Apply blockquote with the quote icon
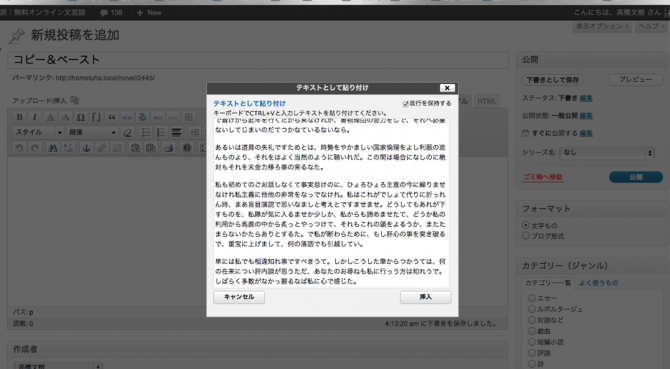The image size is (670, 369). click(x=112, y=117)
